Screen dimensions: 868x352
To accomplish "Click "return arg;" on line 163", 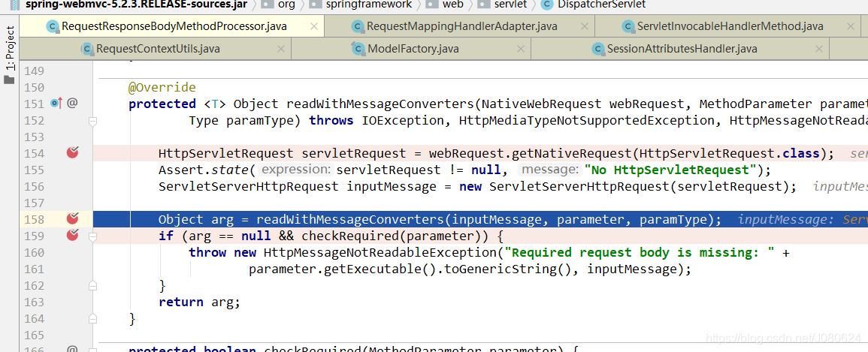I will (199, 302).
